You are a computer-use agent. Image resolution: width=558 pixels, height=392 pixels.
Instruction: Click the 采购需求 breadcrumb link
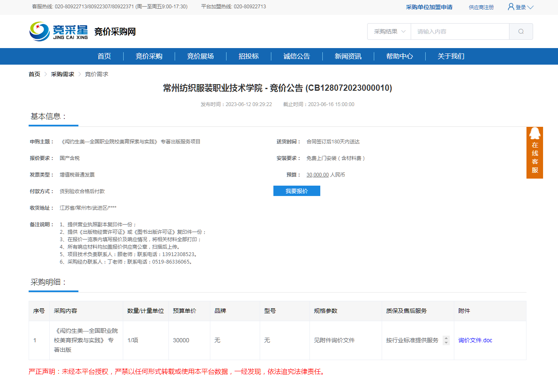click(x=62, y=74)
